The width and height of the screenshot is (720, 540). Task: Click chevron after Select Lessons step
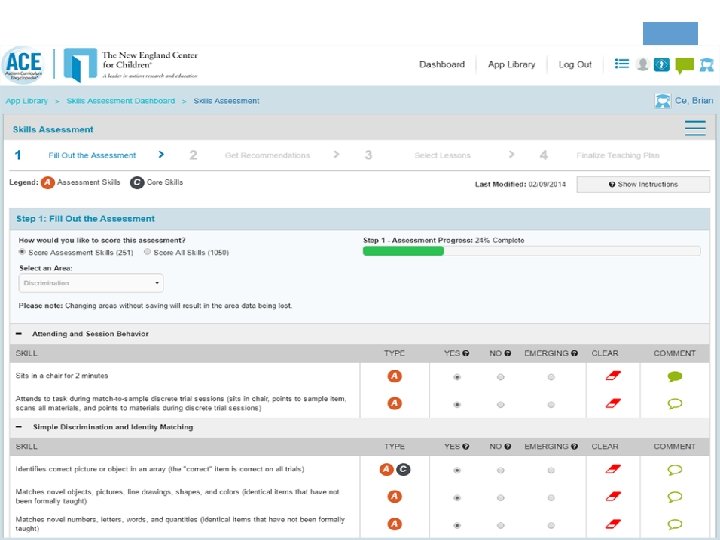[512, 154]
